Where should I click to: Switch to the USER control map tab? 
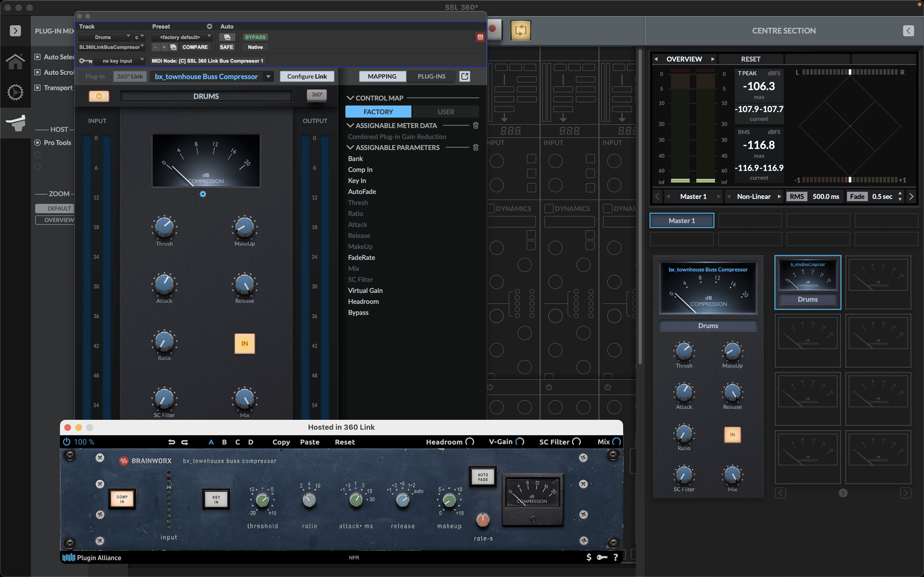(x=446, y=112)
